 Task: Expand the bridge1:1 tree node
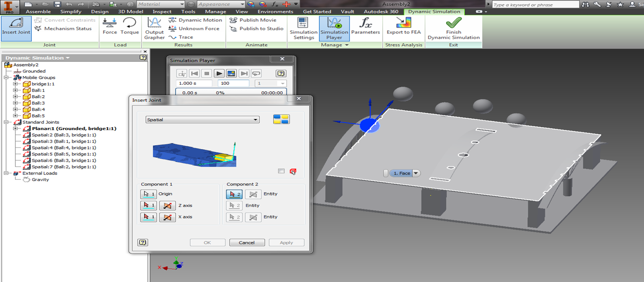click(15, 84)
